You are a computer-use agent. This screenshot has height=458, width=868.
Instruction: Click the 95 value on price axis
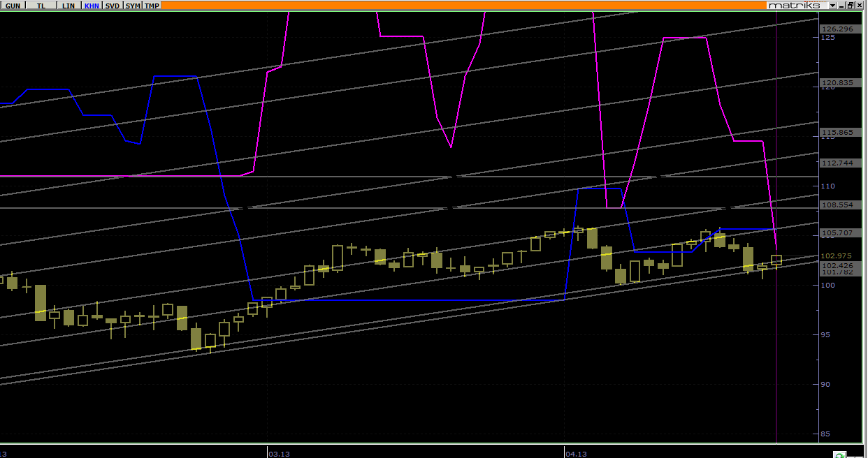(827, 334)
